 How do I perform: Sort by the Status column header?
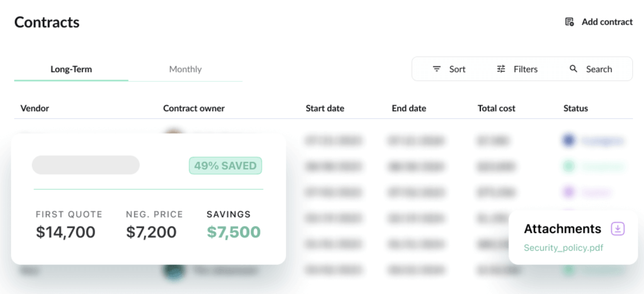(x=576, y=108)
